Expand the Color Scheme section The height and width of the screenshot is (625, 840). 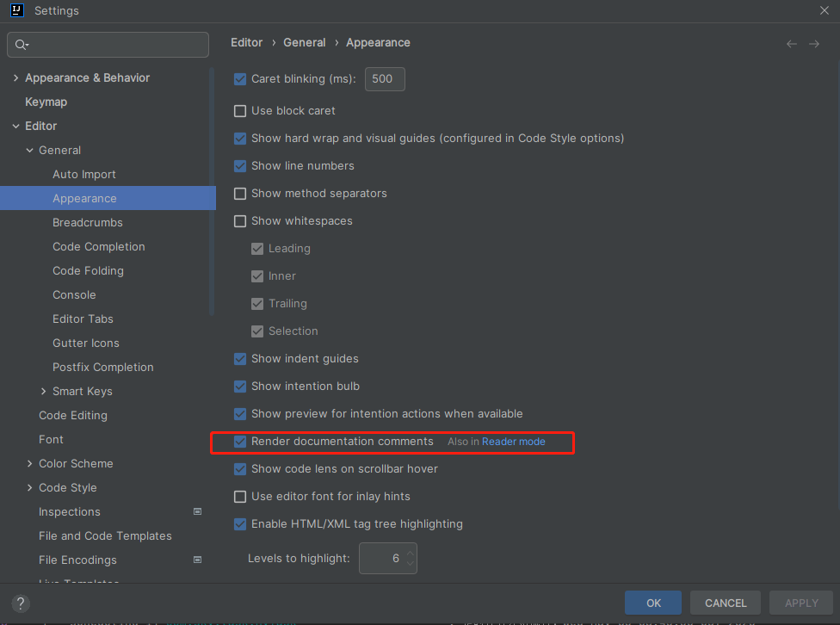click(x=30, y=464)
